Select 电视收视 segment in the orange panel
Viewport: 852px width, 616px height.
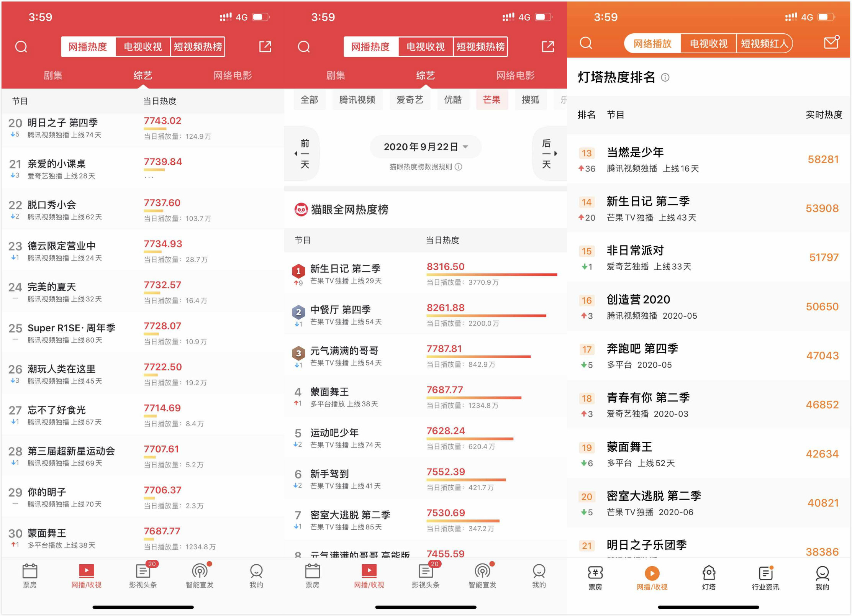coord(709,43)
